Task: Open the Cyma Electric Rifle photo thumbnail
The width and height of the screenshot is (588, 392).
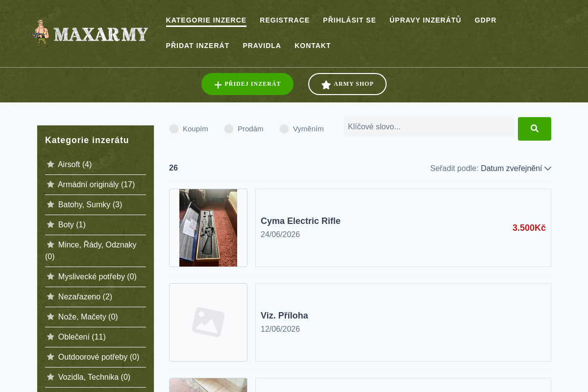Action: pyautogui.click(x=208, y=228)
